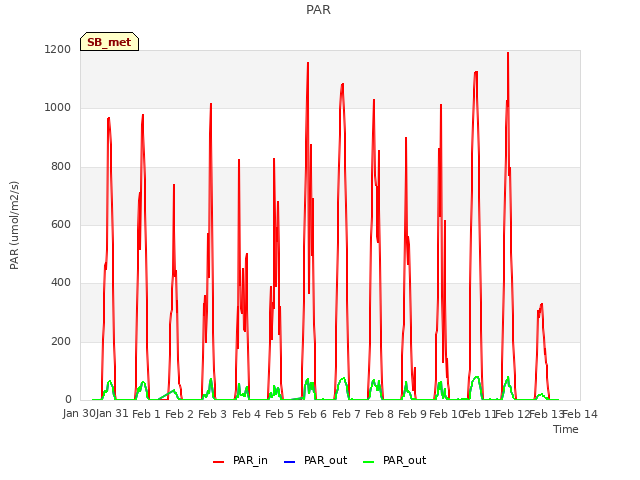The height and width of the screenshot is (480, 640).
Task: Click the y-axis title PAR (umol/m2/s)
Action: [x=14, y=225]
